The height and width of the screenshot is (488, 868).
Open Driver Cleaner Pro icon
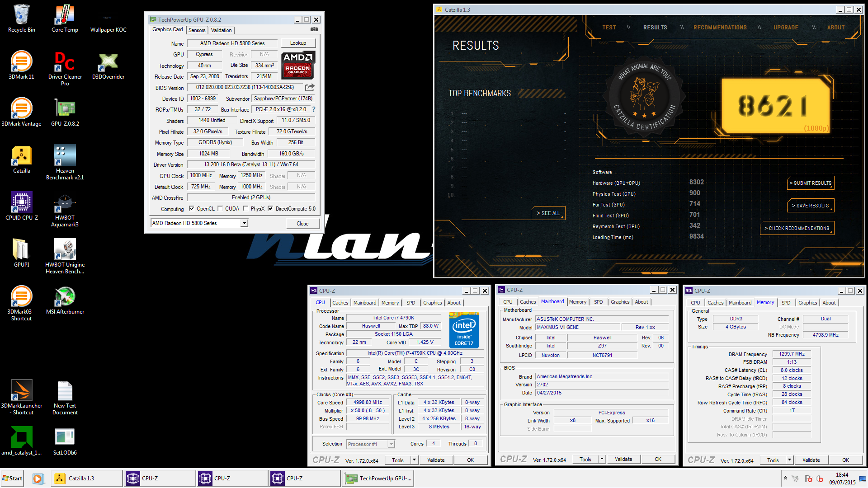tap(65, 68)
